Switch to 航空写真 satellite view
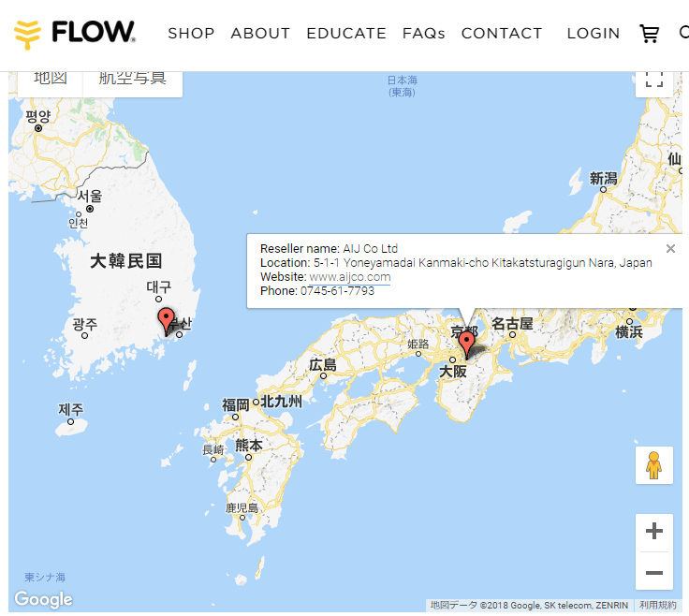Screen dimensions: 689x616 [132, 83]
